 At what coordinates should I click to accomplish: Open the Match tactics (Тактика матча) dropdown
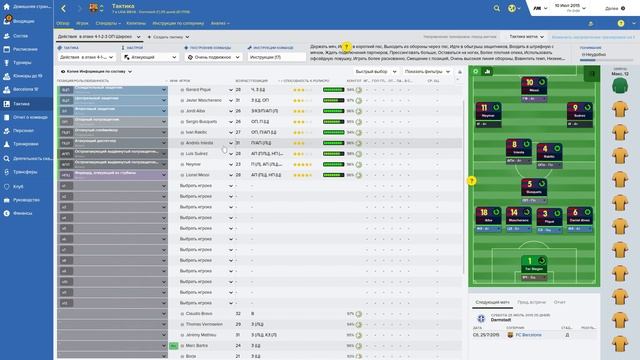(526, 37)
